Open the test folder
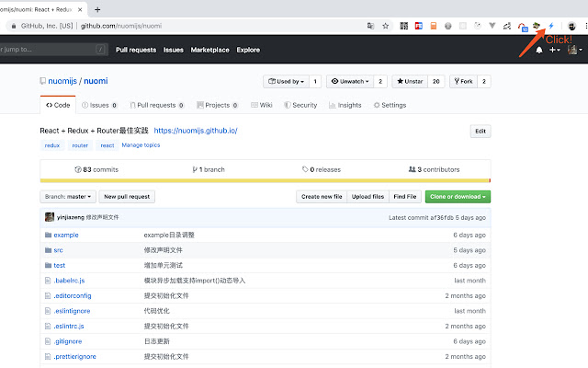Screen dimensions: 588x368 59,266
